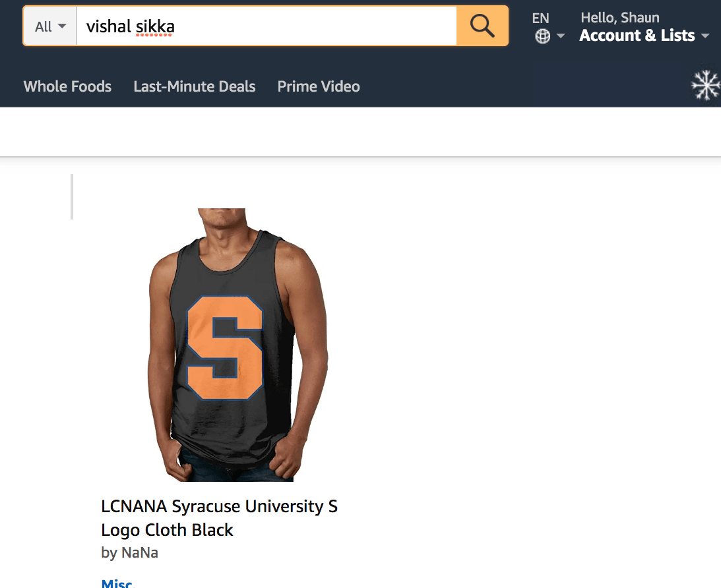Image resolution: width=721 pixels, height=588 pixels.
Task: Open the Whole Foods nav link
Action: [x=67, y=86]
